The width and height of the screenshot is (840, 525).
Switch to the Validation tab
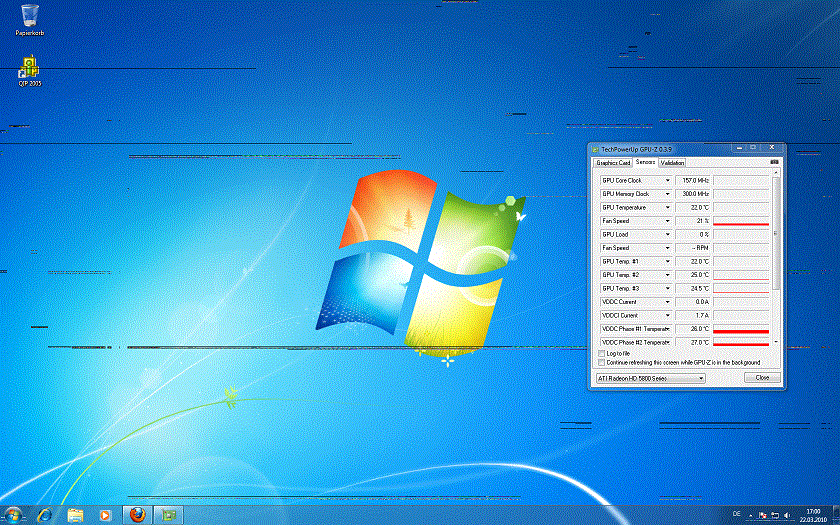[x=672, y=162]
